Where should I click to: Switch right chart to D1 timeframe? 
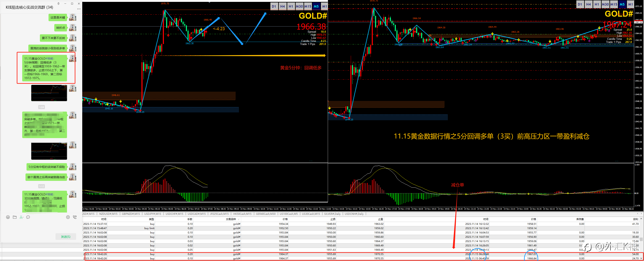580,4
